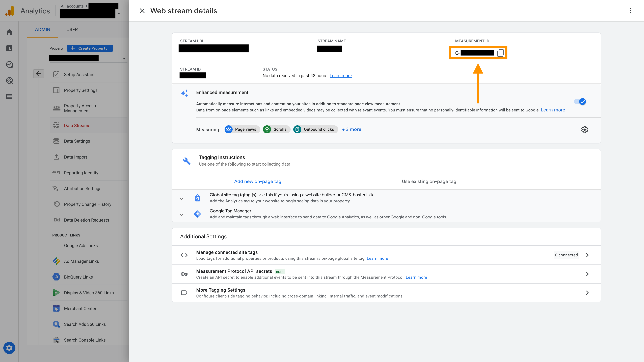The image size is (644, 362).
Task: Click the Data Settings database icon
Action: point(56,141)
